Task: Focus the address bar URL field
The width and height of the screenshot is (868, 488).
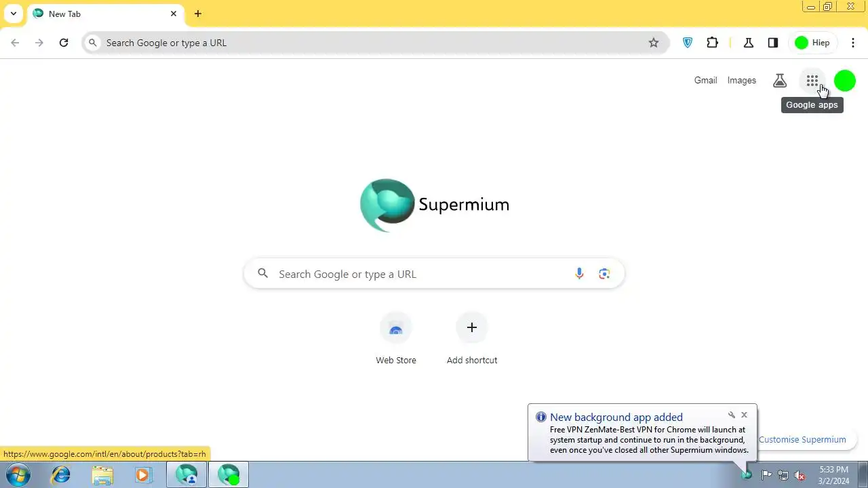Action: (x=375, y=43)
